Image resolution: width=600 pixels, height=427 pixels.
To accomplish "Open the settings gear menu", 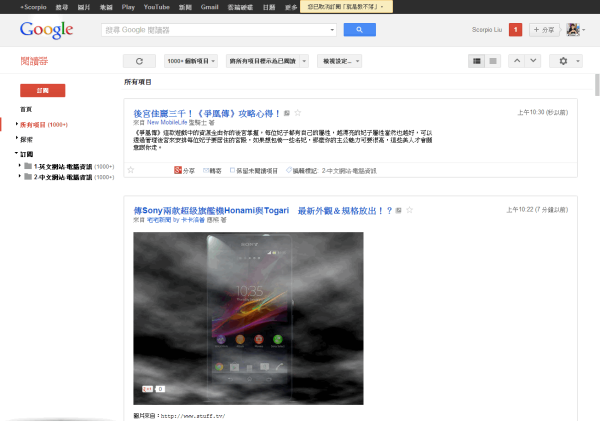I will pyautogui.click(x=566, y=61).
